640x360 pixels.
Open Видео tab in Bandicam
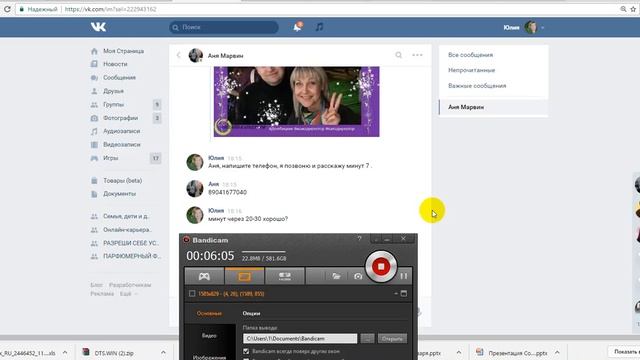click(x=209, y=336)
